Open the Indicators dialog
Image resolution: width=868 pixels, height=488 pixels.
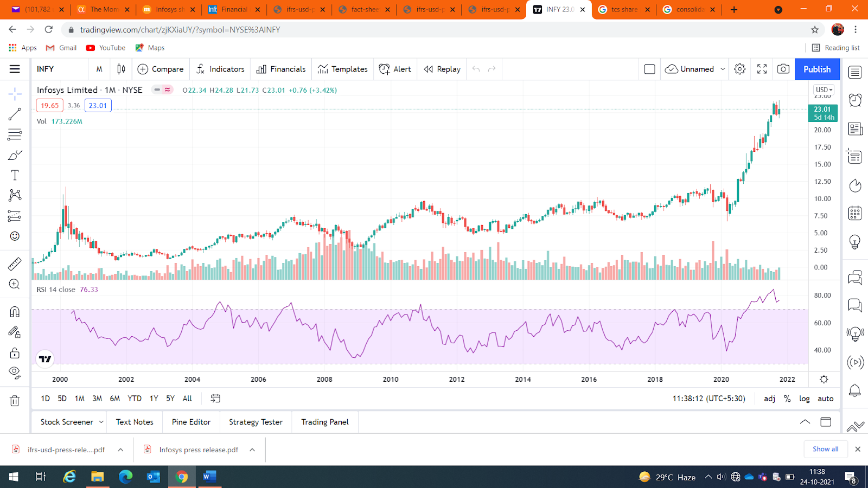tap(220, 69)
